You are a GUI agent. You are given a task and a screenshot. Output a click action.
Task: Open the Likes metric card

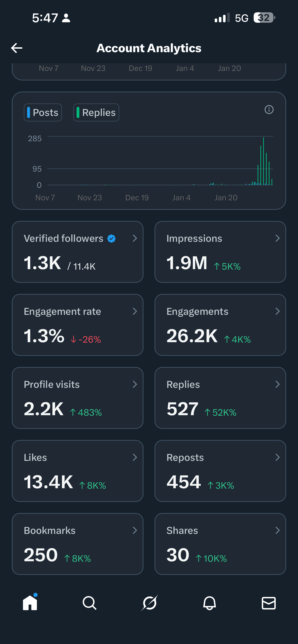[x=78, y=471]
